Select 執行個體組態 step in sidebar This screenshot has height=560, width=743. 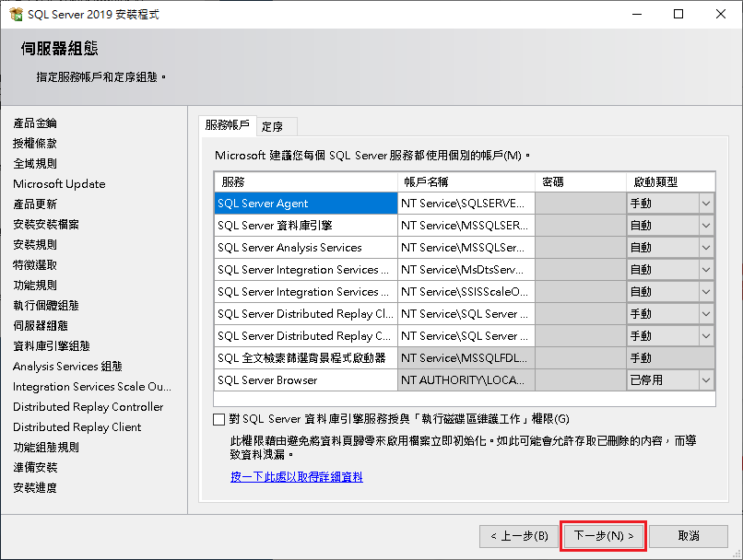pyautogui.click(x=46, y=306)
